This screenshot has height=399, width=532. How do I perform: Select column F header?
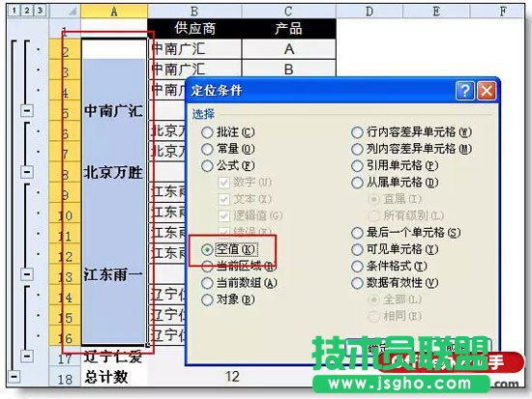497,12
